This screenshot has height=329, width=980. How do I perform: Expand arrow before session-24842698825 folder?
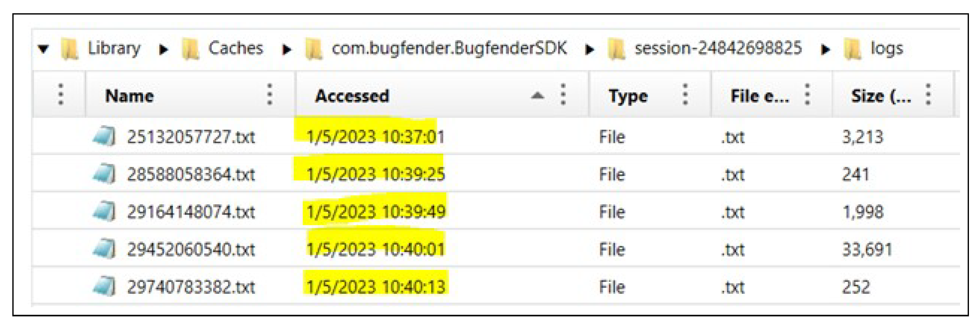click(589, 49)
